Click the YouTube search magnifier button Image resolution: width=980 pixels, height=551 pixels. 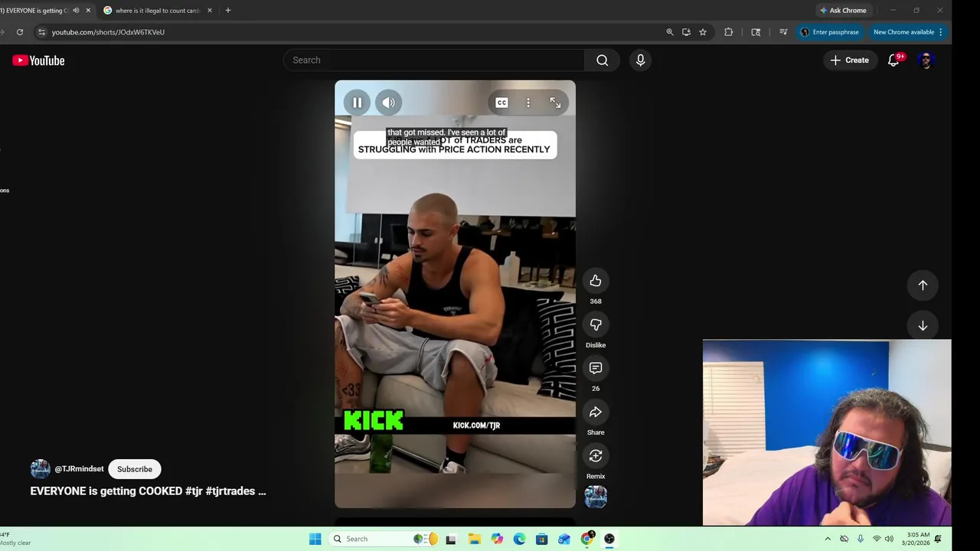pyautogui.click(x=603, y=60)
